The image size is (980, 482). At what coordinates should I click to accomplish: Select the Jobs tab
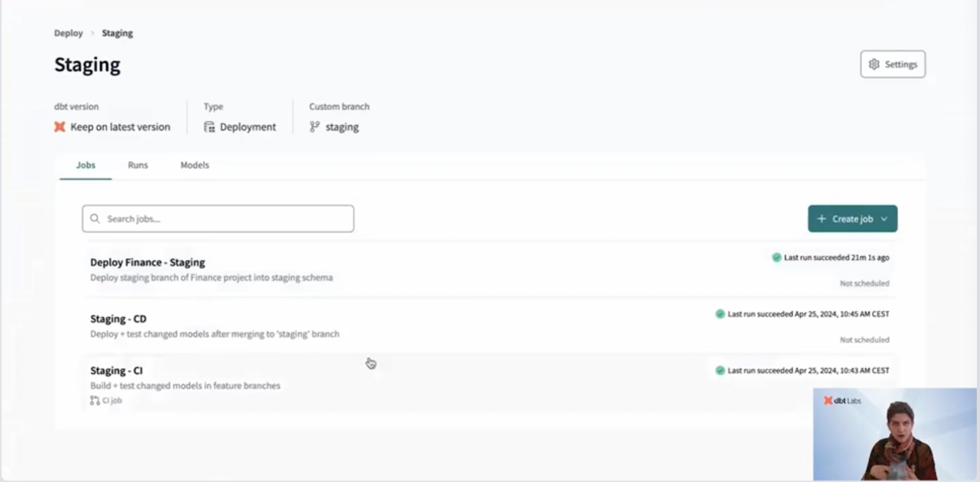[86, 165]
